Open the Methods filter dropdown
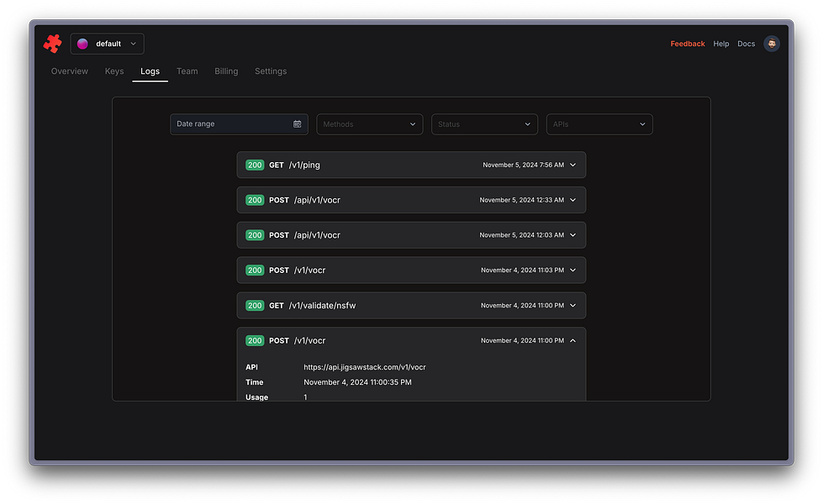The width and height of the screenshot is (823, 504). 370,124
